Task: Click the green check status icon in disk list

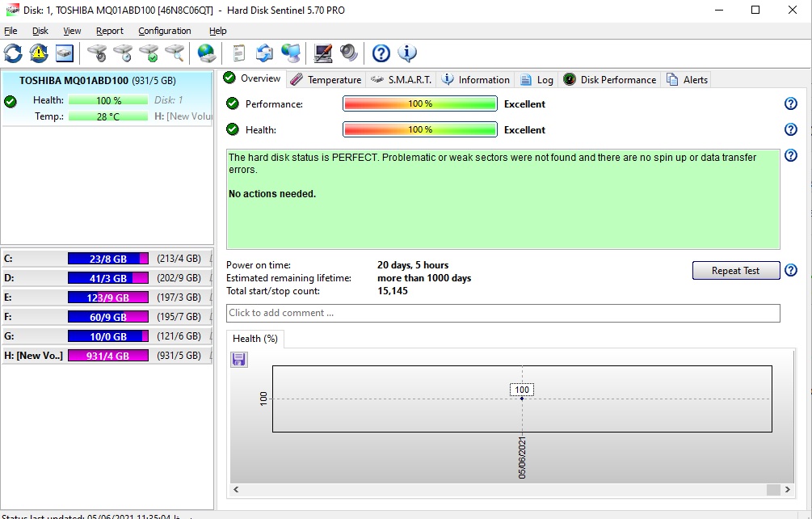Action: pyautogui.click(x=11, y=101)
